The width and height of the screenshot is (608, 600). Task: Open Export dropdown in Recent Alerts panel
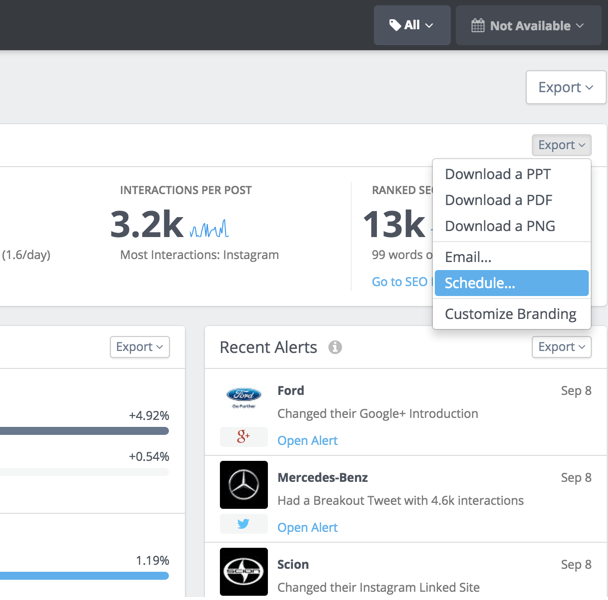pos(561,347)
